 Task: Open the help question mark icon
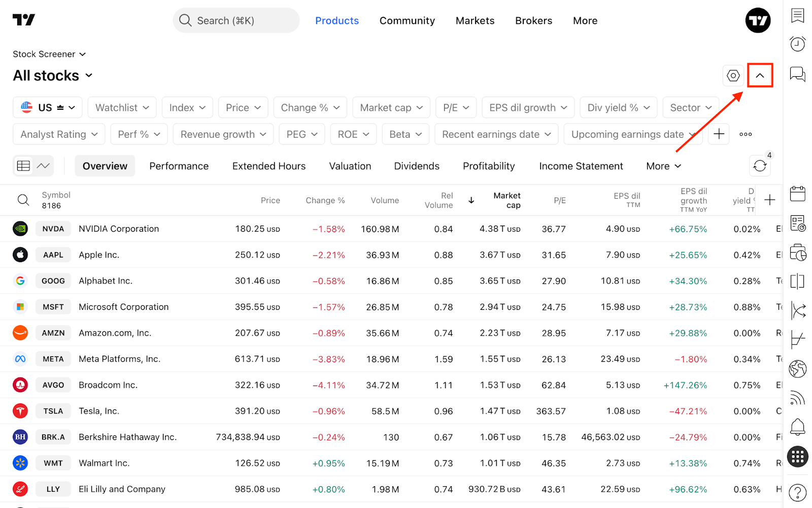click(x=797, y=492)
